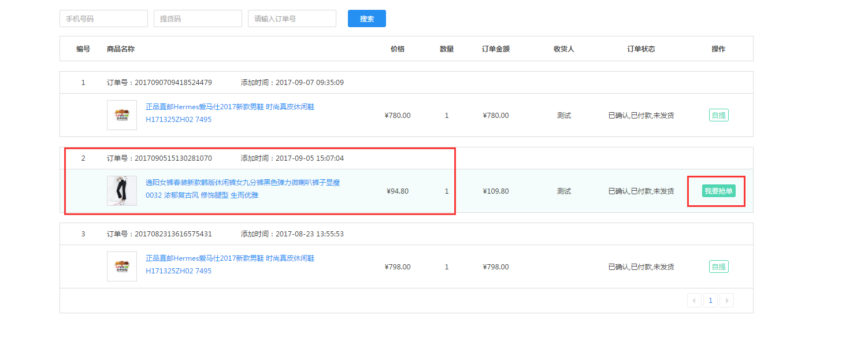
Task: Click 测试 recipient in ¥780.00 row
Action: coord(564,116)
